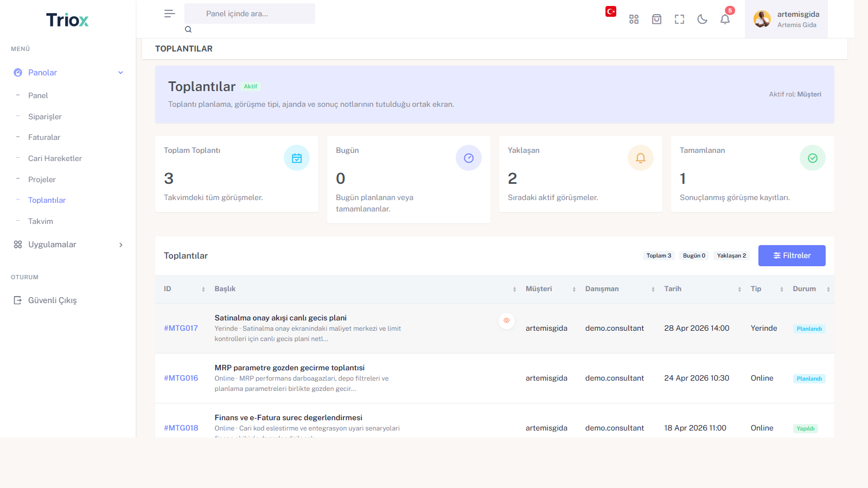Open the shopping bag icon
The height and width of the screenshot is (488, 868).
pyautogui.click(x=656, y=20)
